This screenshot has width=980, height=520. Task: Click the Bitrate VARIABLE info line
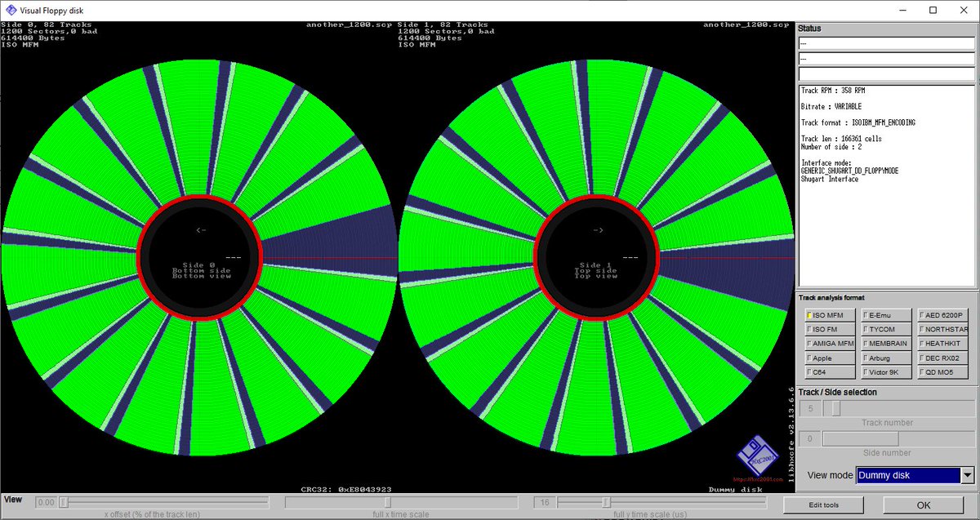831,107
